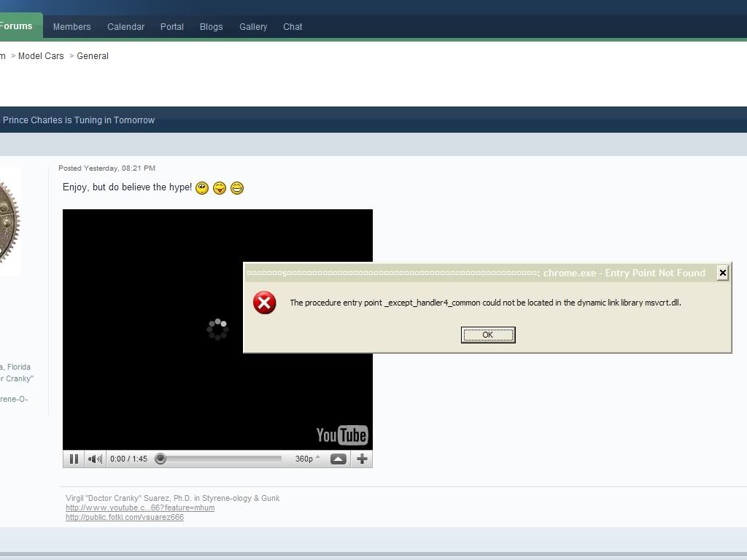Visit the Portal section

point(172,27)
